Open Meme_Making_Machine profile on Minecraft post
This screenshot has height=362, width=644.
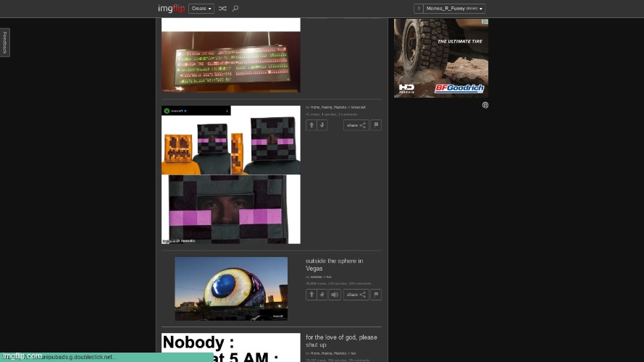pos(328,108)
